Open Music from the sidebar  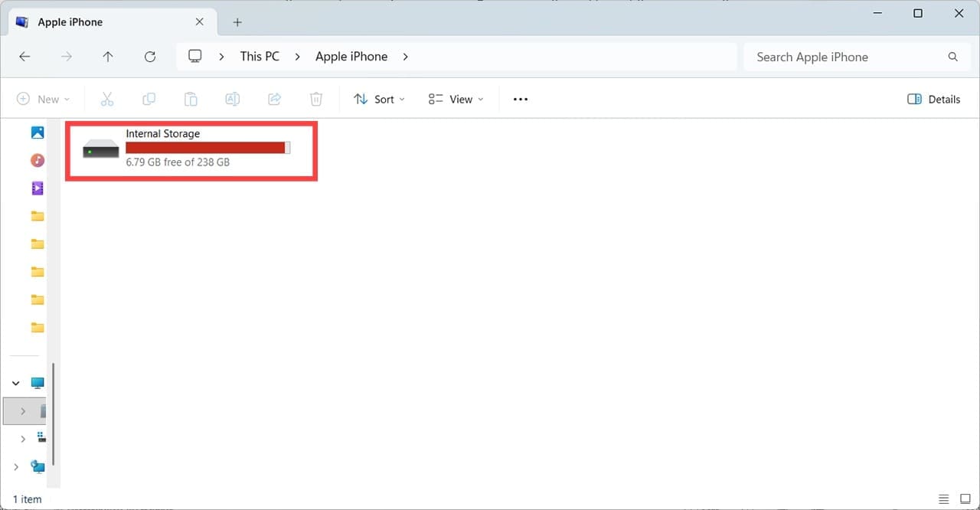click(38, 160)
